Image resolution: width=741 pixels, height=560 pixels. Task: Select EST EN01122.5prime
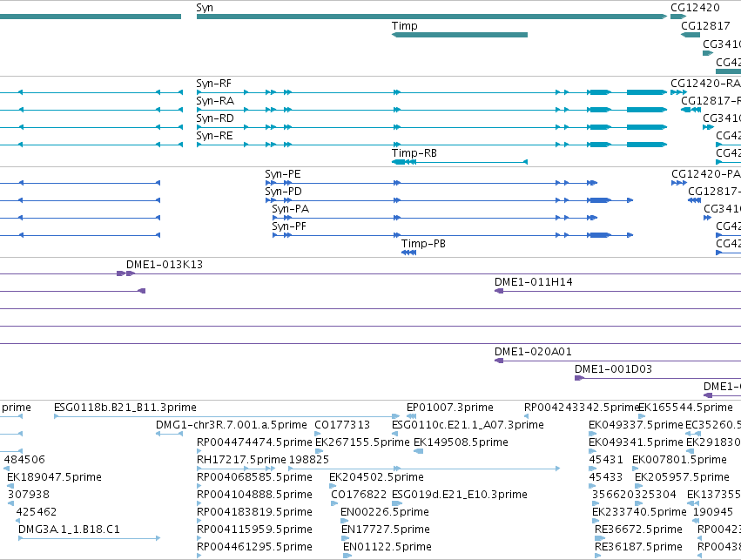[x=387, y=547]
